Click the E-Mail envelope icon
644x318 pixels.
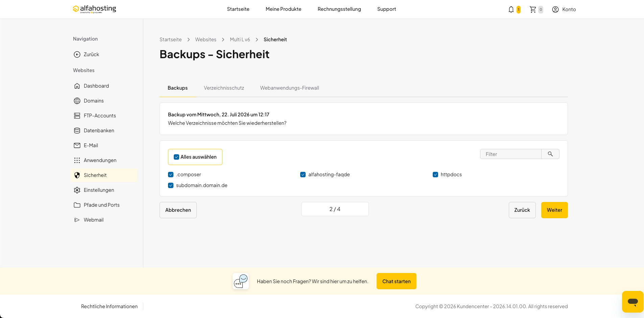(x=77, y=145)
